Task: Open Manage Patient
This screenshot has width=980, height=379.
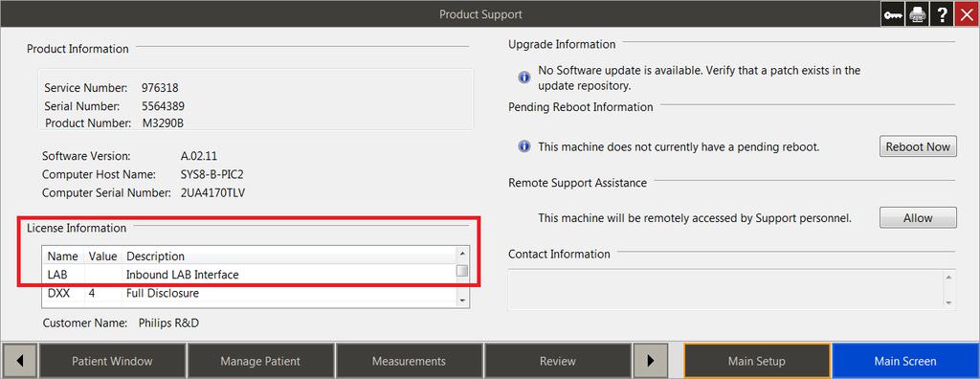Action: [x=260, y=361]
